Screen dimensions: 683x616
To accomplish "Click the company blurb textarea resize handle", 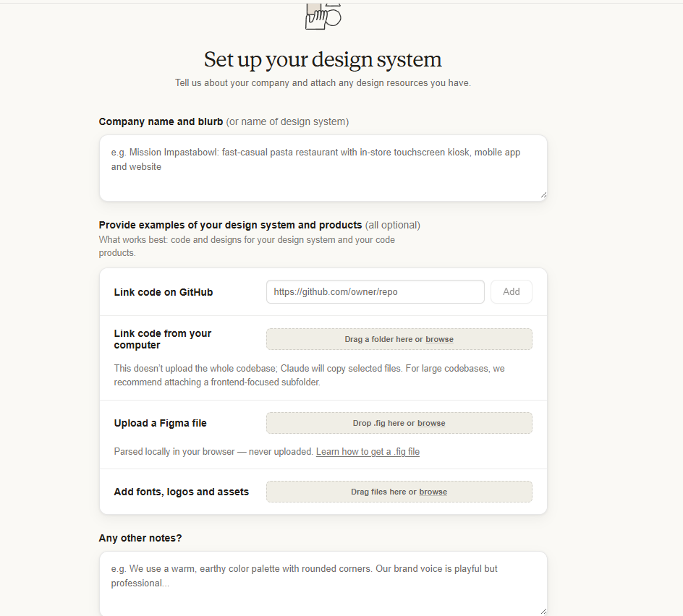I will [543, 195].
